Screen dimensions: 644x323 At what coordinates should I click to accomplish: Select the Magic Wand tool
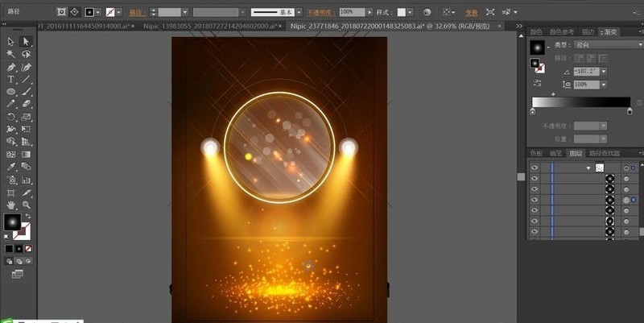(11, 54)
